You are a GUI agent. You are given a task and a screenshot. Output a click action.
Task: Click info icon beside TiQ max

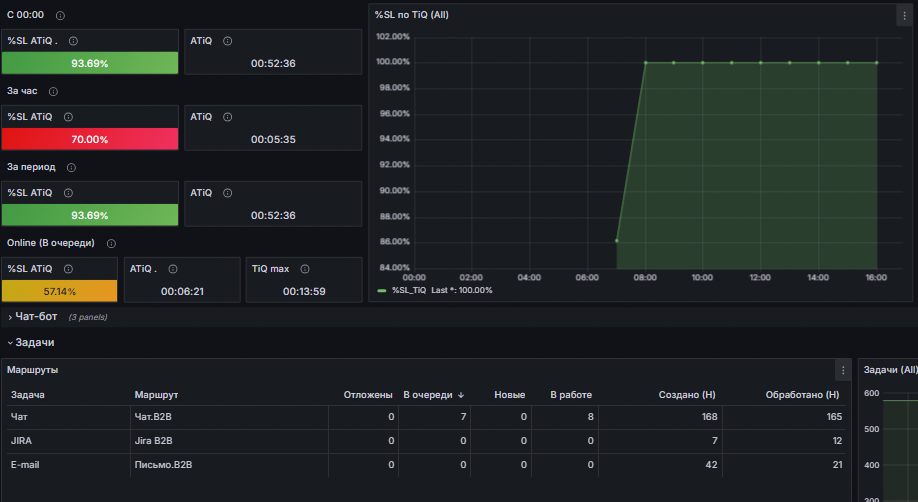[x=305, y=269]
